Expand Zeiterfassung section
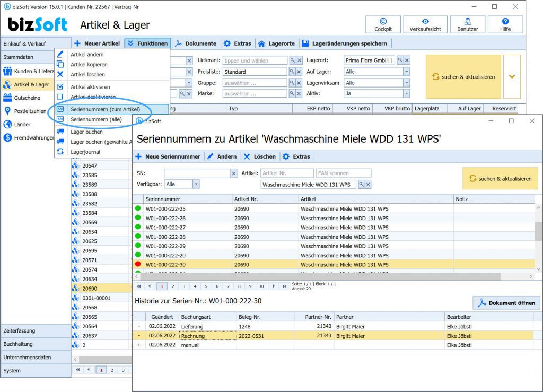This screenshot has width=543, height=392. click(x=36, y=330)
